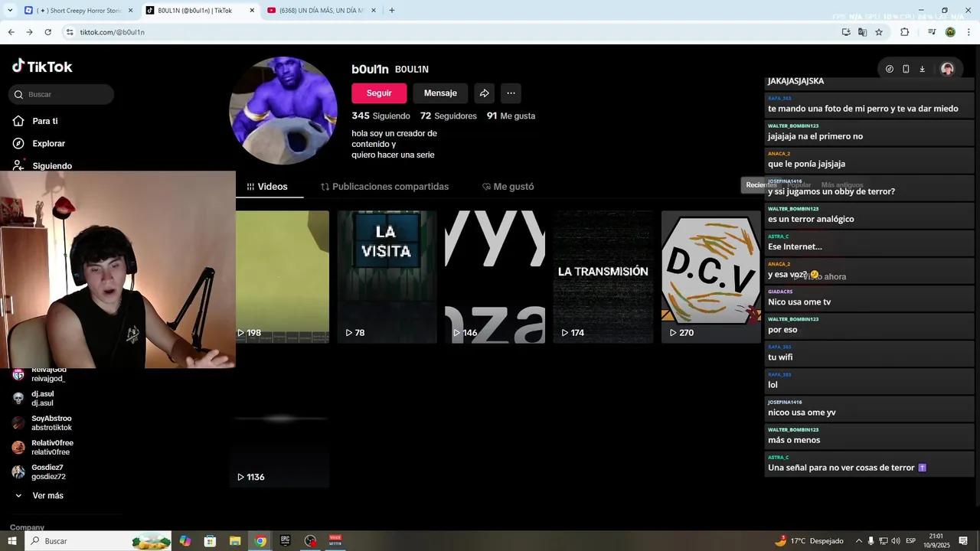Open the ESP language selector
Screen dimensions: 980x551
pos(910,541)
